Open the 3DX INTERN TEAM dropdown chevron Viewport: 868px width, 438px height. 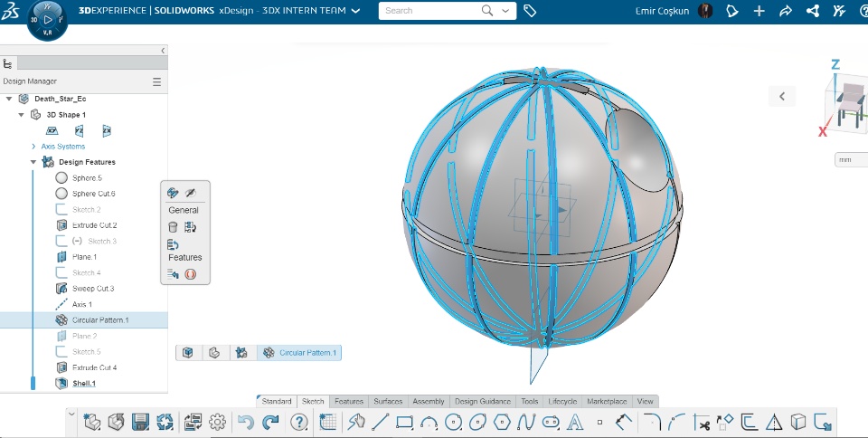pos(356,11)
